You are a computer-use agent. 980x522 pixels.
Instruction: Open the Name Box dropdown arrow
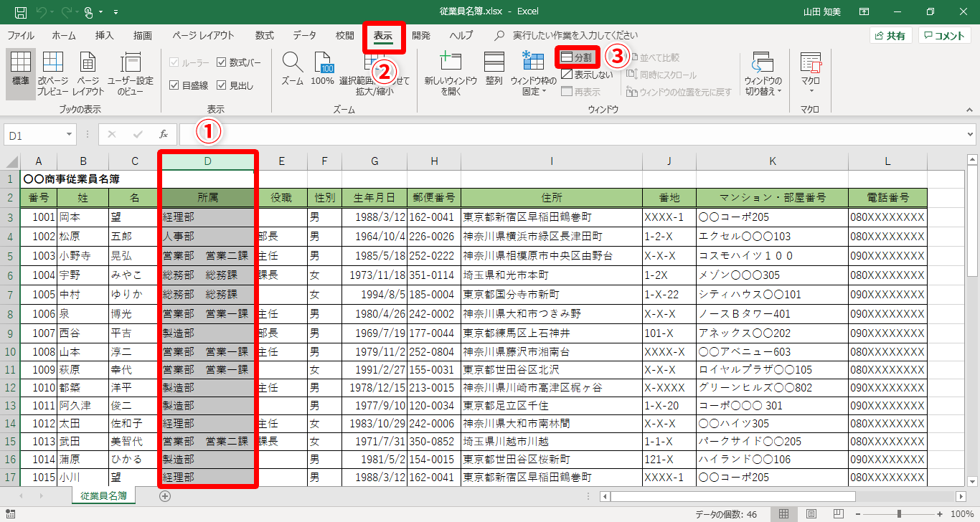(69, 134)
